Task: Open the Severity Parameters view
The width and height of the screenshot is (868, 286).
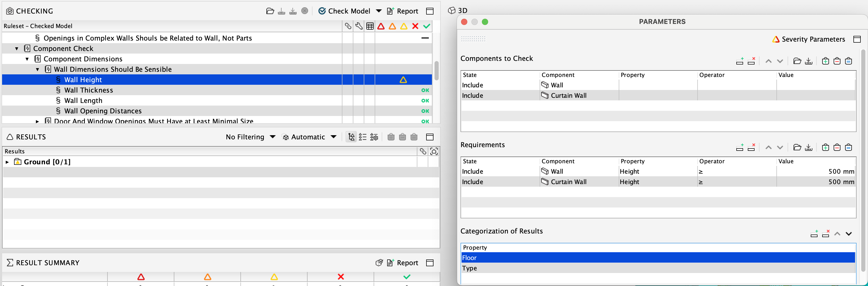Action: click(x=809, y=39)
